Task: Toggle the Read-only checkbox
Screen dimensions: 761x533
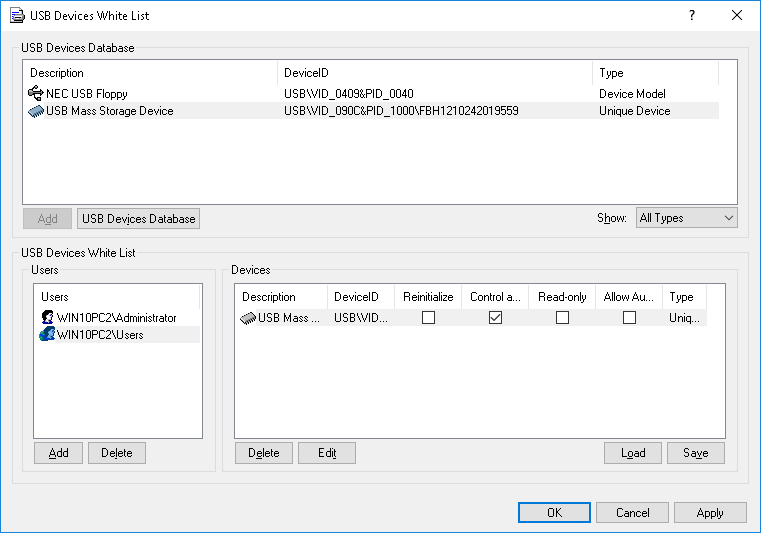Action: [562, 318]
